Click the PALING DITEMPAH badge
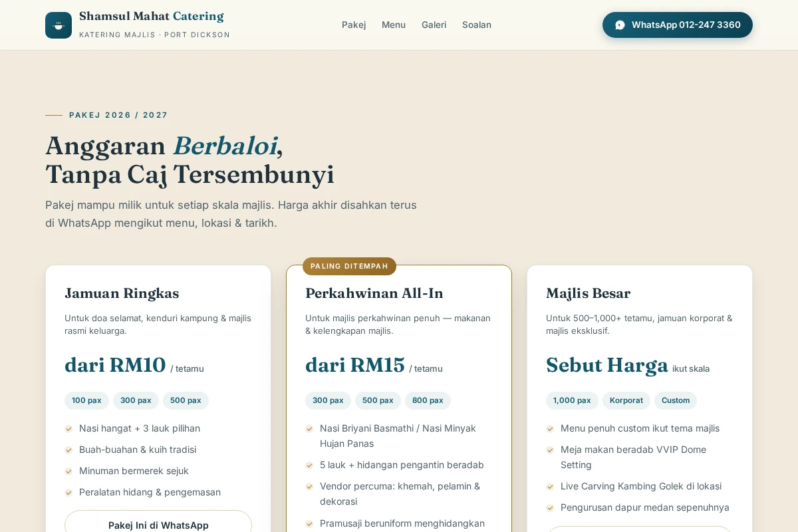This screenshot has width=798, height=532. pos(349,266)
